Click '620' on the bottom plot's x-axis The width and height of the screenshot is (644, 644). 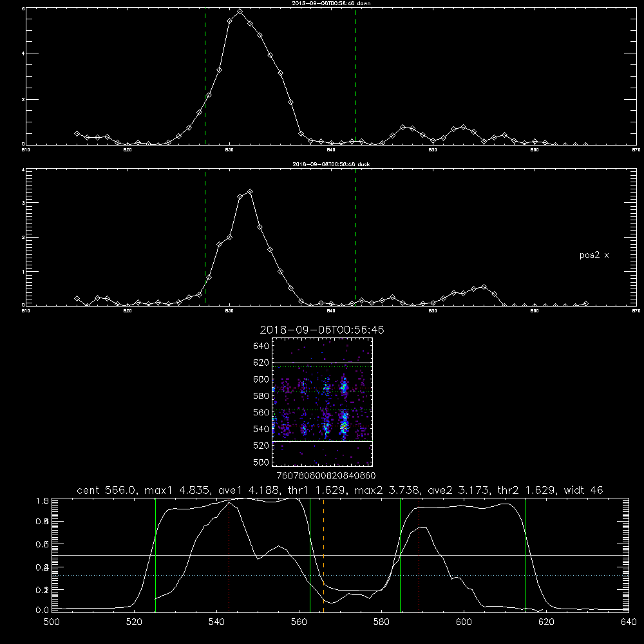pyautogui.click(x=546, y=622)
